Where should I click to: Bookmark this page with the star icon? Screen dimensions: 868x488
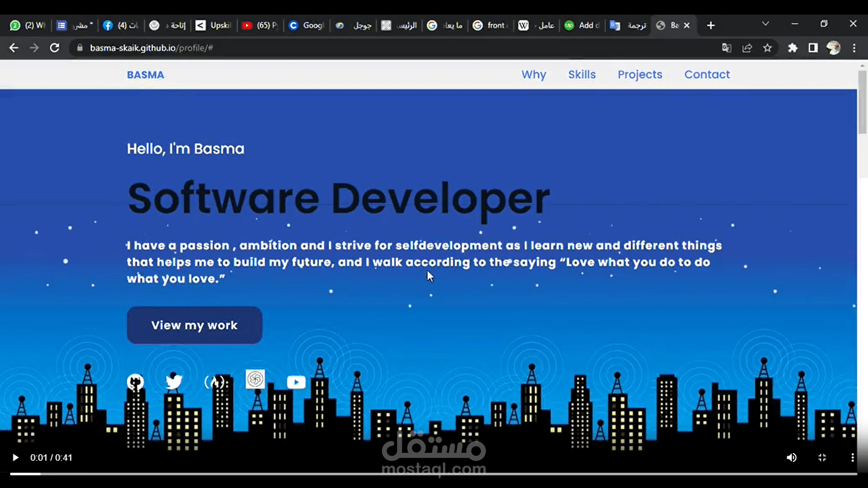tap(768, 48)
